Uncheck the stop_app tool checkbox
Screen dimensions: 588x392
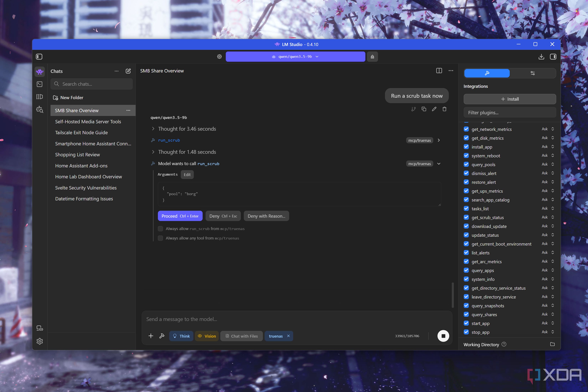click(466, 332)
